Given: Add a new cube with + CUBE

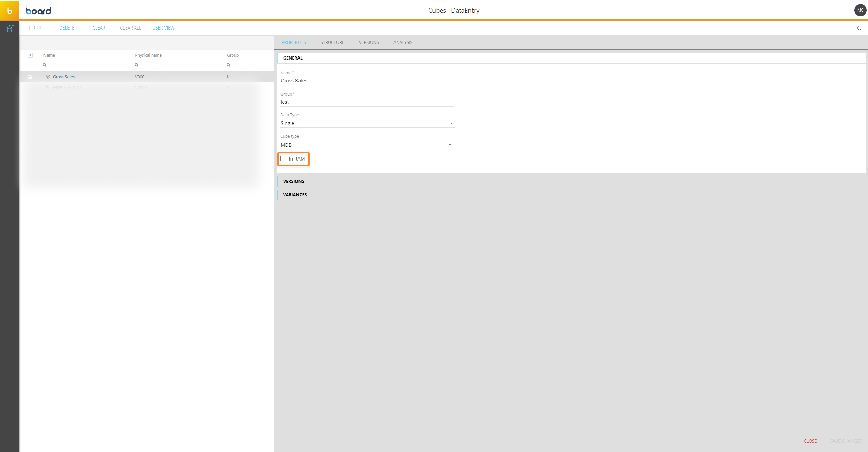Looking at the screenshot, I should [36, 28].
